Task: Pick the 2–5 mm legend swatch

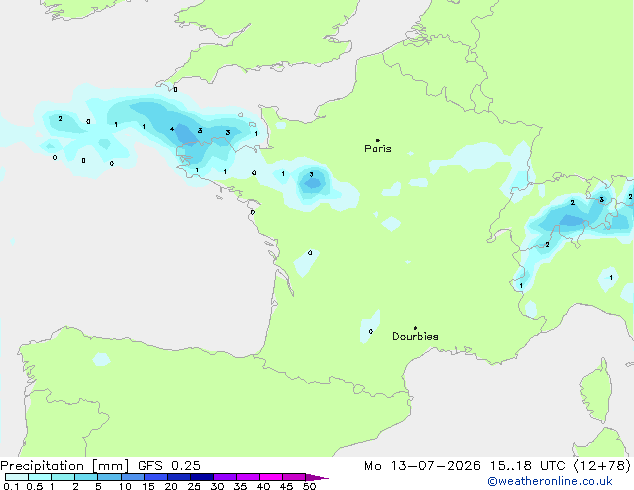Action: coord(86,477)
